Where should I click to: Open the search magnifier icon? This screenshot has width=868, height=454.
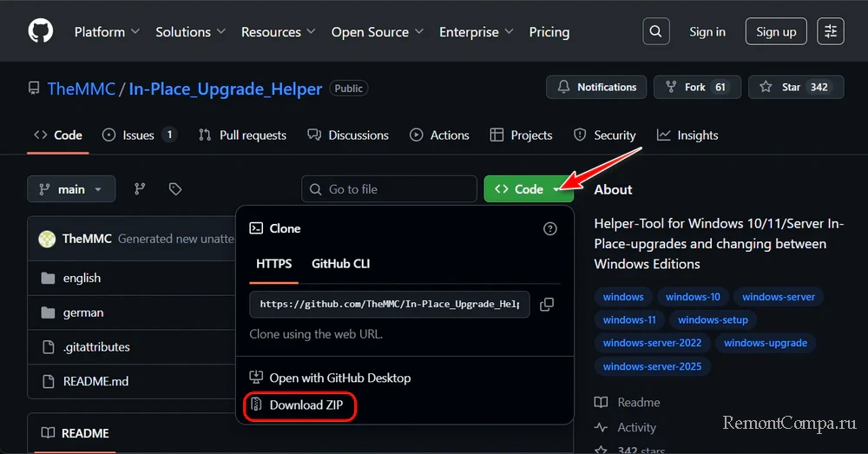click(x=656, y=31)
